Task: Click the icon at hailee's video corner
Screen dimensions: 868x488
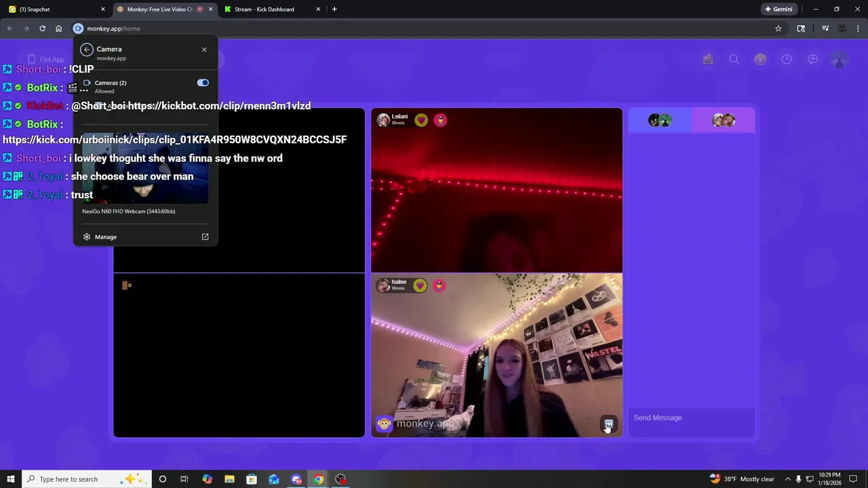Action: coord(608,424)
